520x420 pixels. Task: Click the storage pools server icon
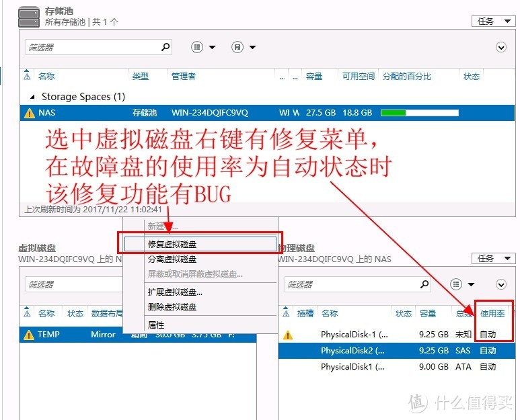(x=29, y=17)
